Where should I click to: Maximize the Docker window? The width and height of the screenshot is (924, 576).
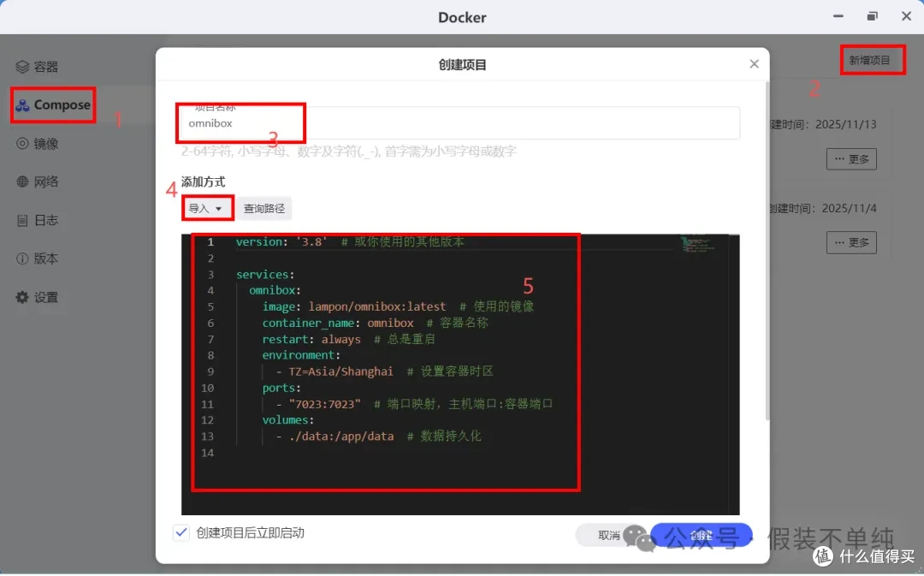[872, 16]
